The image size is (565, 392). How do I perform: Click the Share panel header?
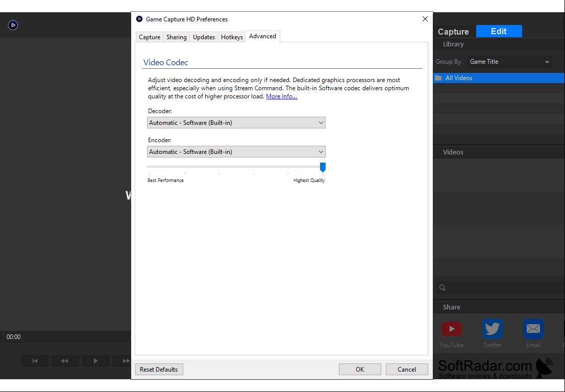[499, 307]
